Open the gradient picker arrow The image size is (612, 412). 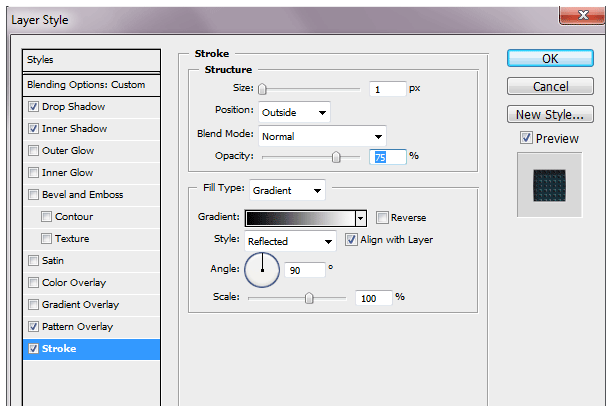[360, 218]
